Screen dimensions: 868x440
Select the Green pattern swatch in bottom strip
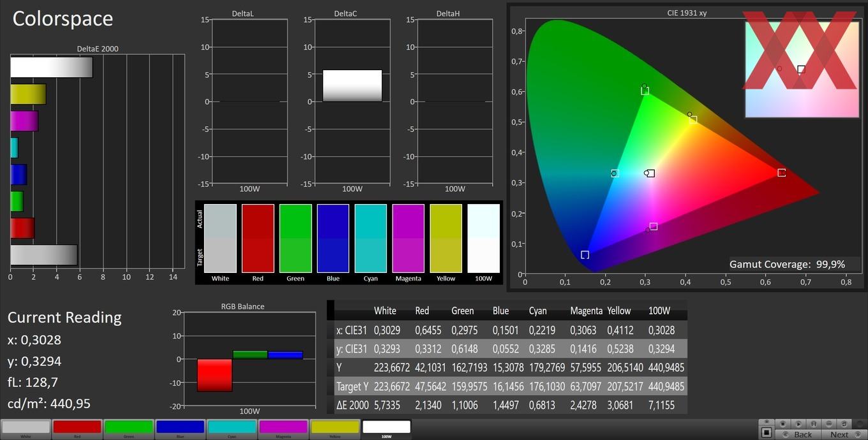[129, 429]
